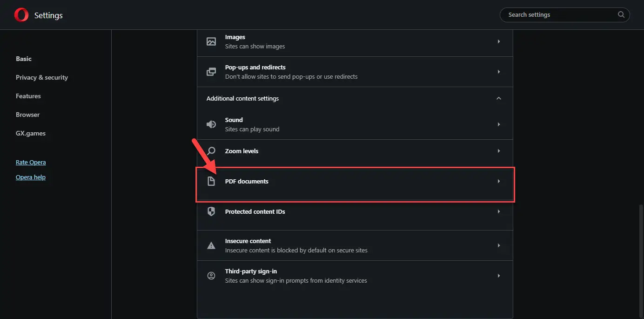Click the Sound speaker icon
This screenshot has height=319, width=644.
pos(211,124)
